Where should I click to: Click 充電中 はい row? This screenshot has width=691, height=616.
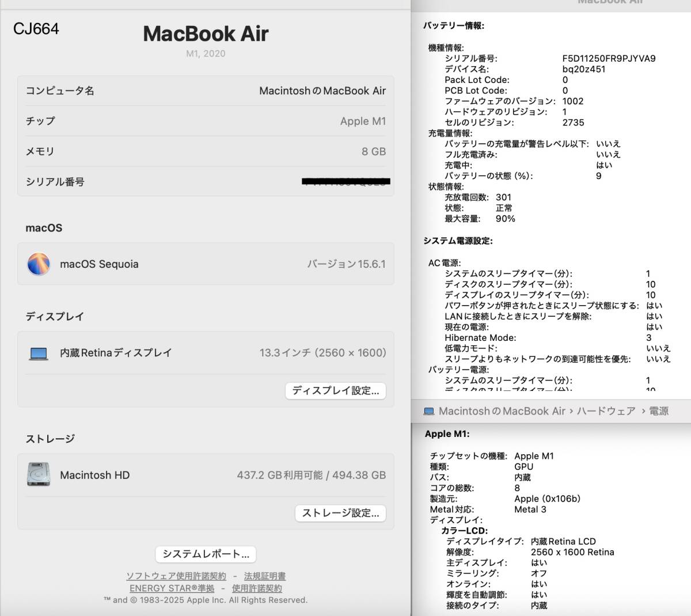529,165
